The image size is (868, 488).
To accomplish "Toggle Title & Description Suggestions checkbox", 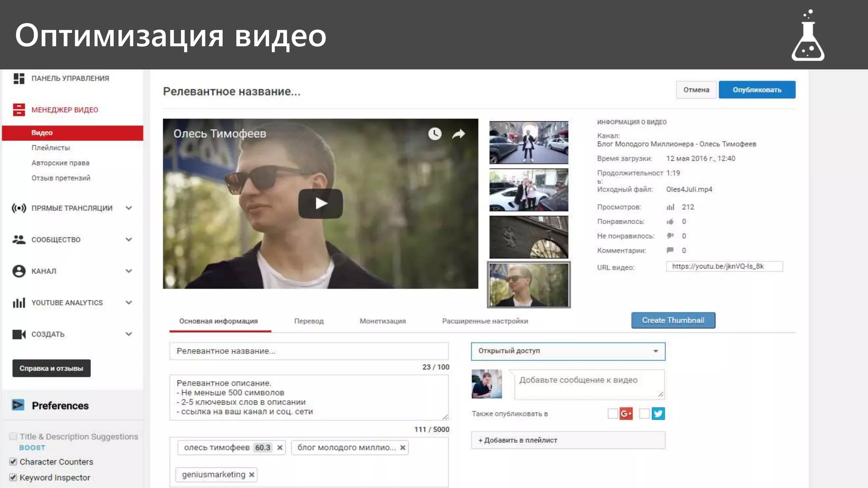I will click(13, 436).
